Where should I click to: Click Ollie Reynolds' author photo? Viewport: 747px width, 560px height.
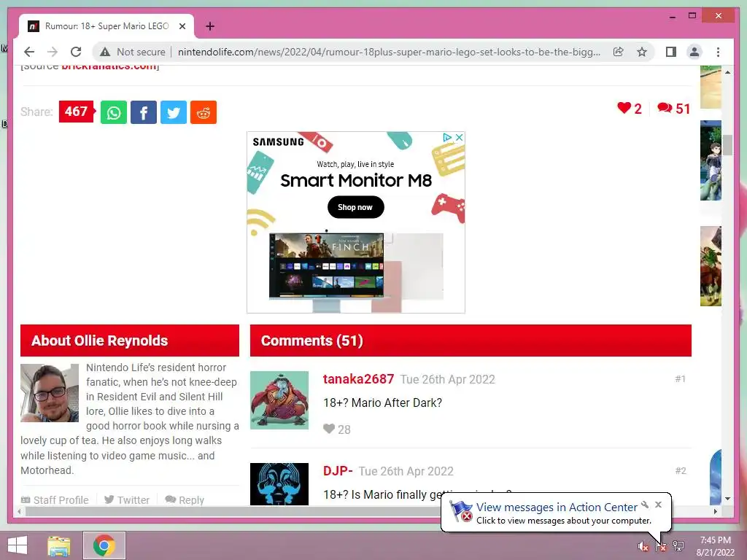[50, 393]
